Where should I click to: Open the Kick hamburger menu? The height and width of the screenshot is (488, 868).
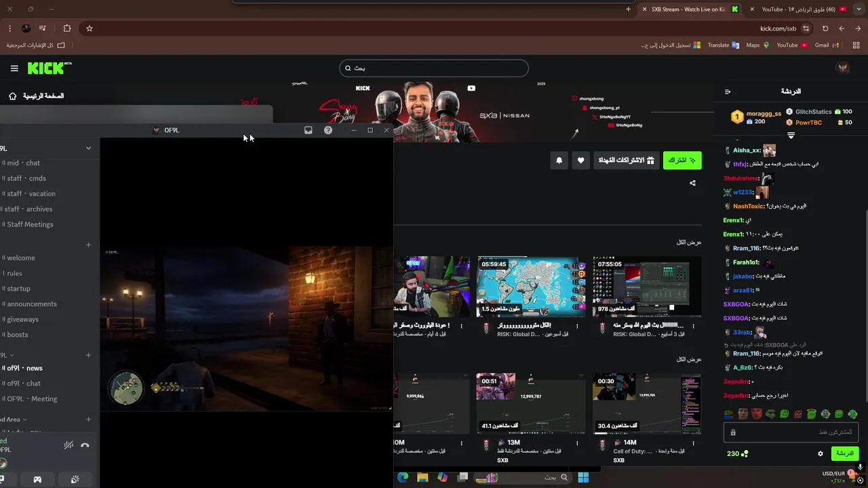tap(14, 68)
